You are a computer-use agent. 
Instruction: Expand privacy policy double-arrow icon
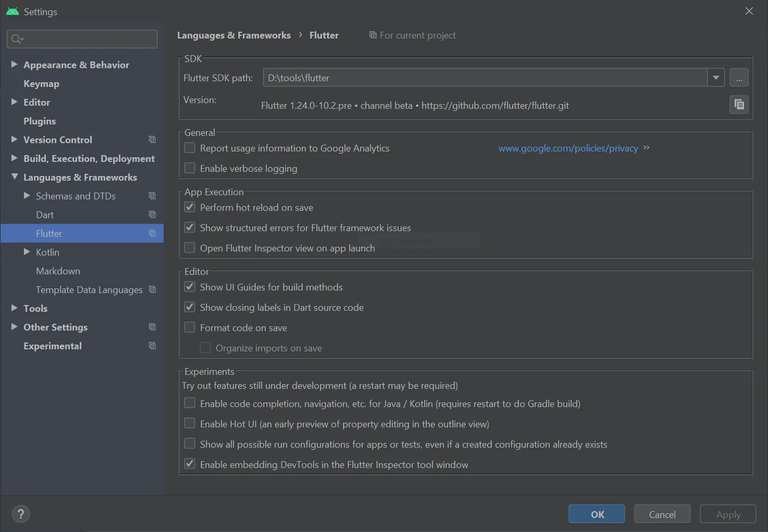coord(647,148)
